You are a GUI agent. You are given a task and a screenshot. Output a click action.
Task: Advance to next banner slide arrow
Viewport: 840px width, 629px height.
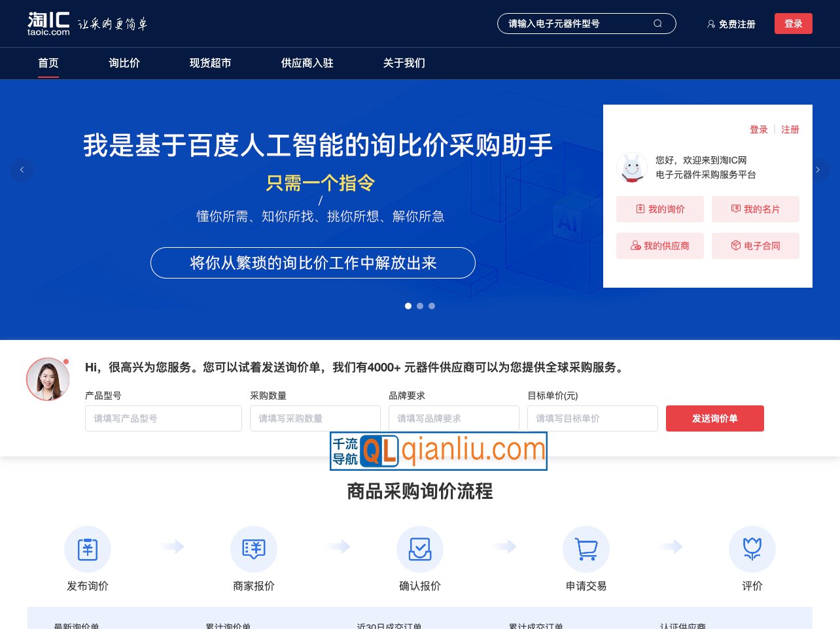pos(818,170)
